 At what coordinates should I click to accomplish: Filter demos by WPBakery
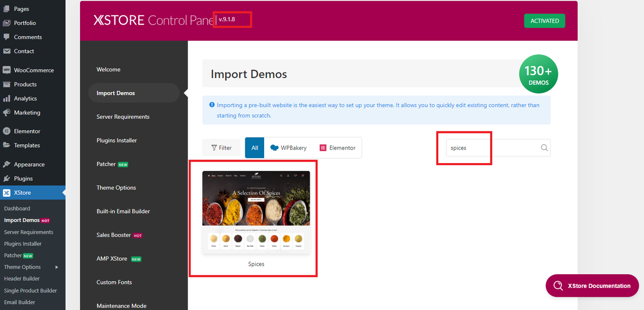tap(288, 148)
